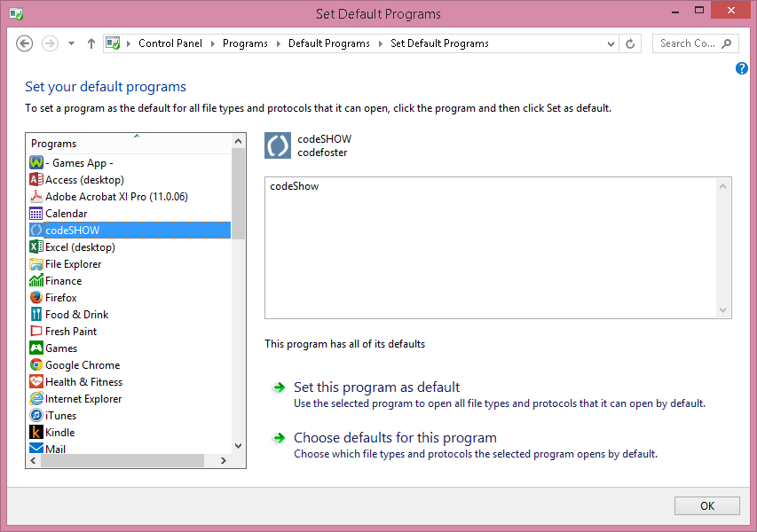Select Internet Explorer in the programs list

point(83,399)
